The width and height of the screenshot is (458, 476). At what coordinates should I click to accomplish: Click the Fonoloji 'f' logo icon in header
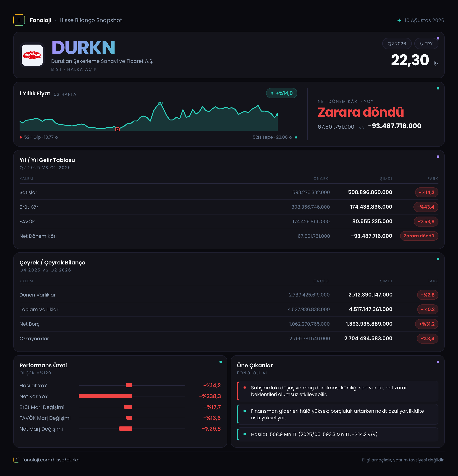tap(19, 20)
